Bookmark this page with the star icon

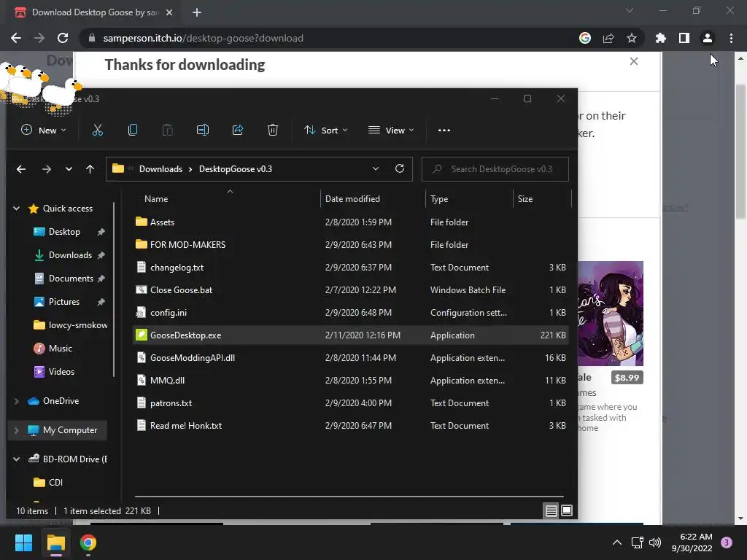[632, 38]
